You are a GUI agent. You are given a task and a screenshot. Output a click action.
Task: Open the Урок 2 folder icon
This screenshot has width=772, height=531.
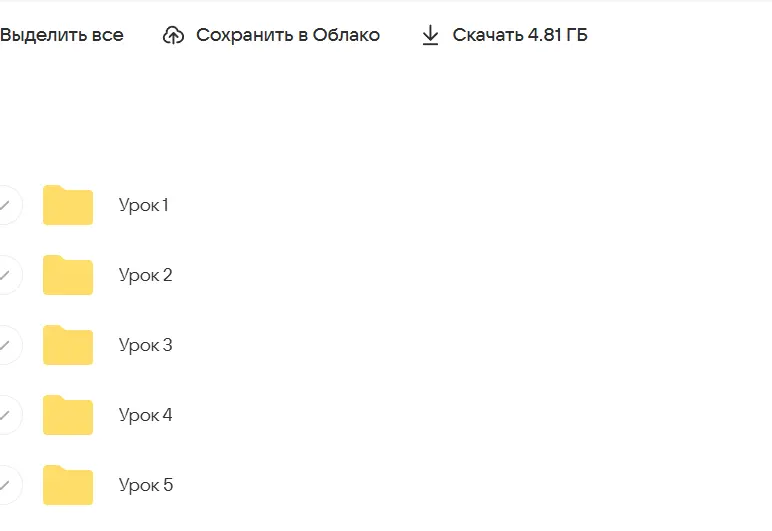click(x=68, y=275)
